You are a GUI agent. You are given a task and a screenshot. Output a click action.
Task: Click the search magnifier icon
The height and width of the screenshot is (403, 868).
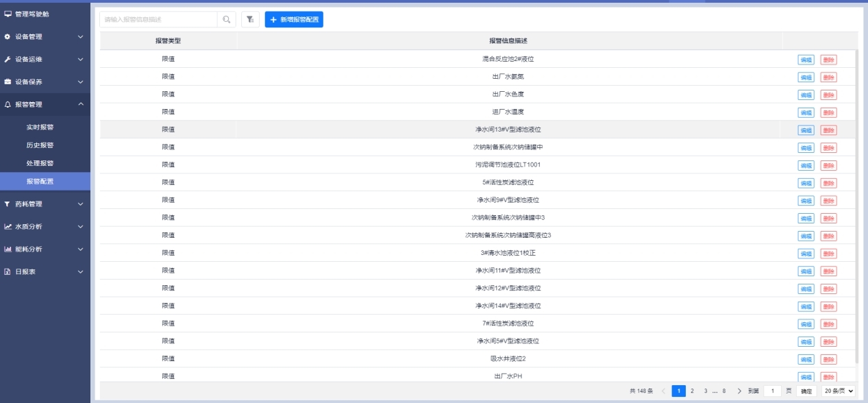[x=227, y=20]
